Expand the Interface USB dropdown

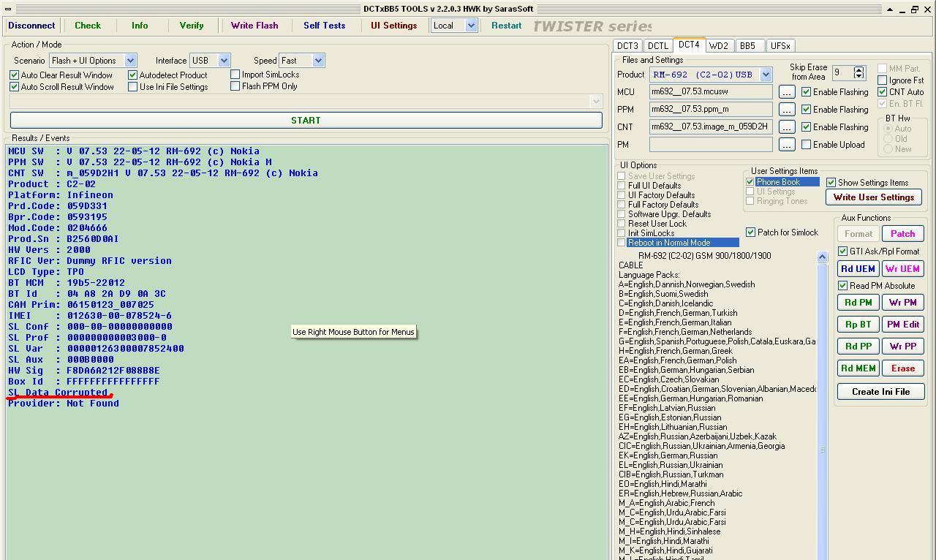[x=210, y=61]
